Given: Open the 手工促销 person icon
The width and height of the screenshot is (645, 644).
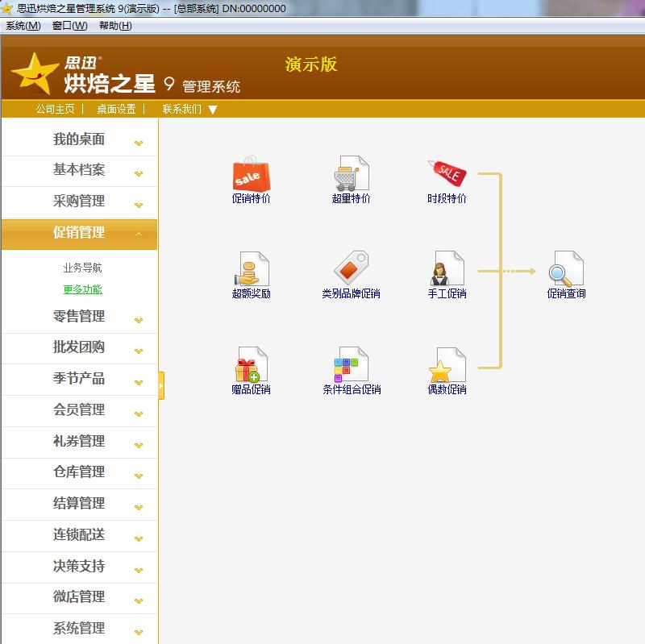Looking at the screenshot, I should click(447, 268).
